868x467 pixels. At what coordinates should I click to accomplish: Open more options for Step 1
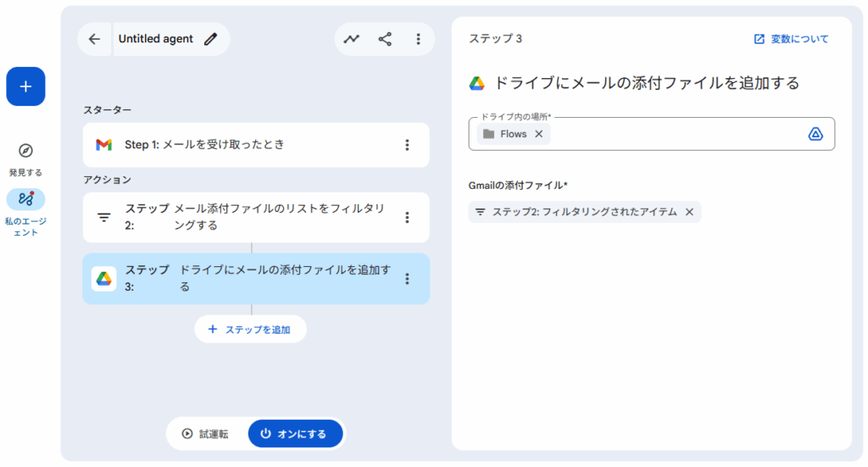pos(407,145)
